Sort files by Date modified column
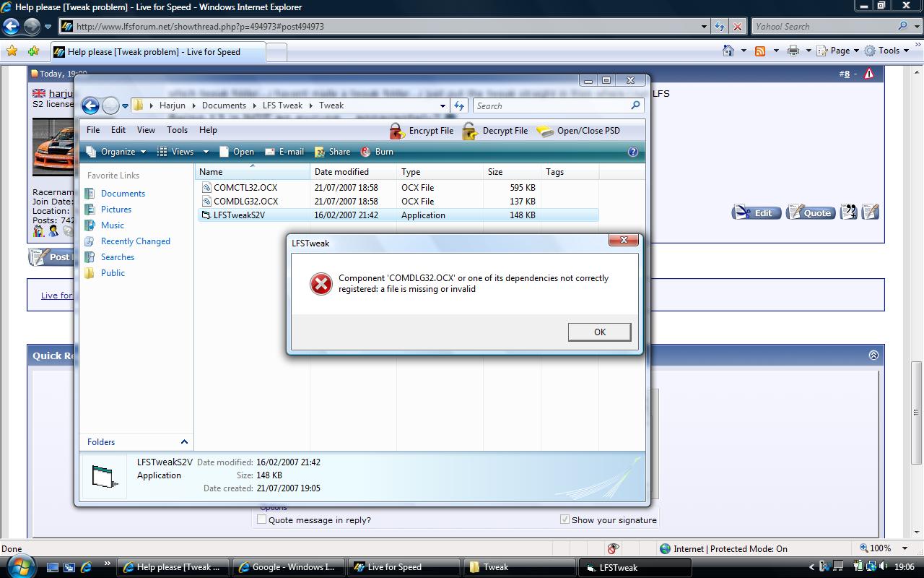The image size is (924, 578). [x=353, y=172]
